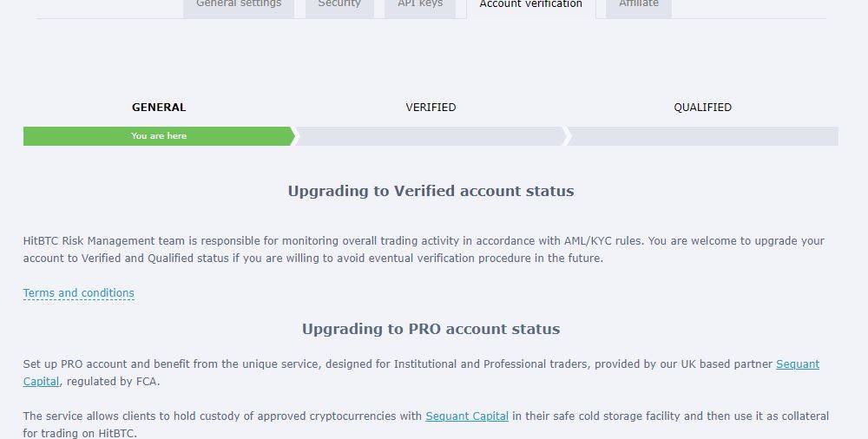Click the gray progress segment under QUALIFIED
The height and width of the screenshot is (439, 868).
(702, 136)
